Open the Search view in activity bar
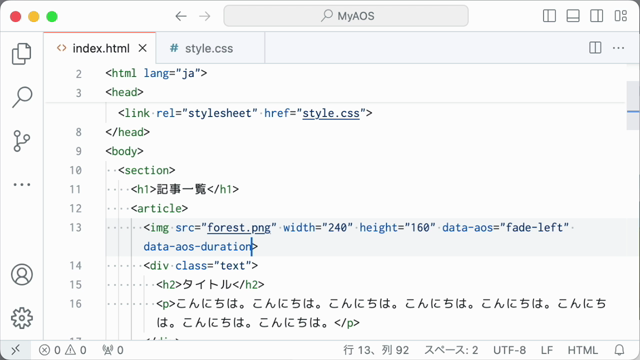640x360 pixels. pyautogui.click(x=22, y=97)
